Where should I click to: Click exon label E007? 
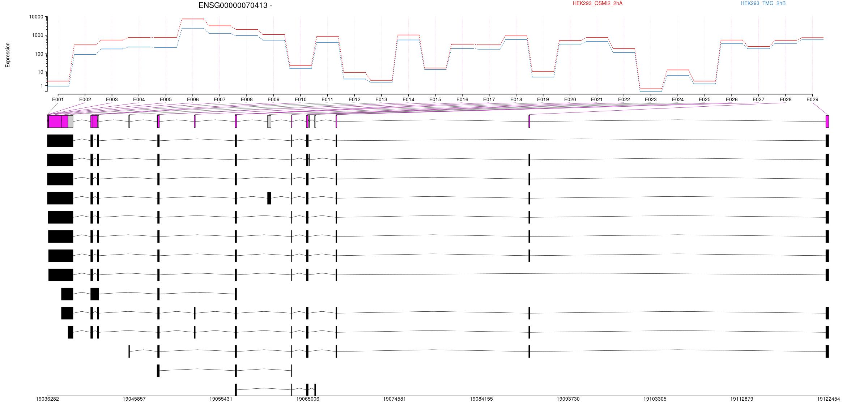(x=220, y=99)
